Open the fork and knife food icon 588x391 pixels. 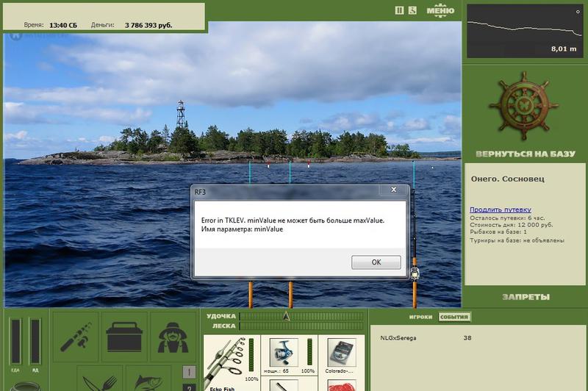pos(100,379)
